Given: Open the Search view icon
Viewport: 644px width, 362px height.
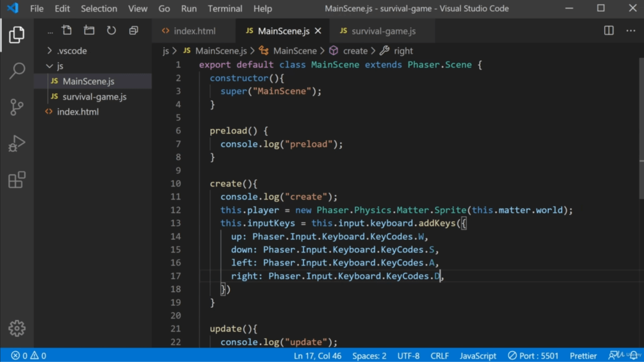Looking at the screenshot, I should pyautogui.click(x=17, y=71).
